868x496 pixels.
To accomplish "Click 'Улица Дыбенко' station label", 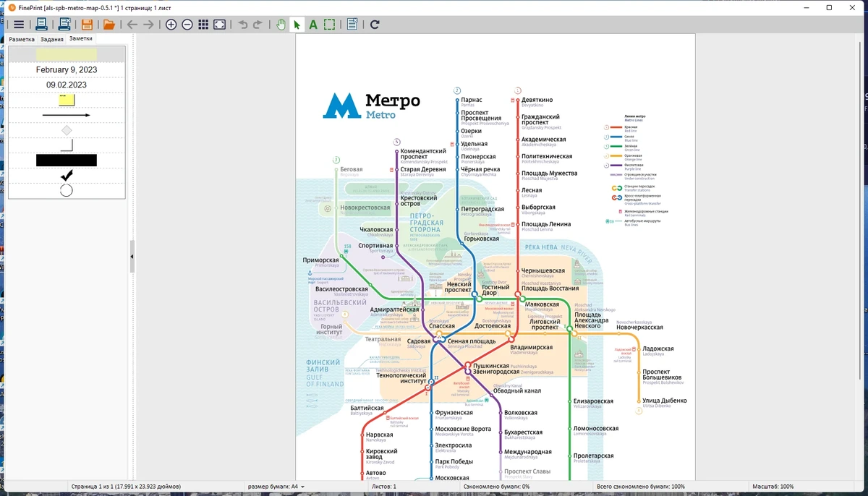I will pyautogui.click(x=665, y=401).
